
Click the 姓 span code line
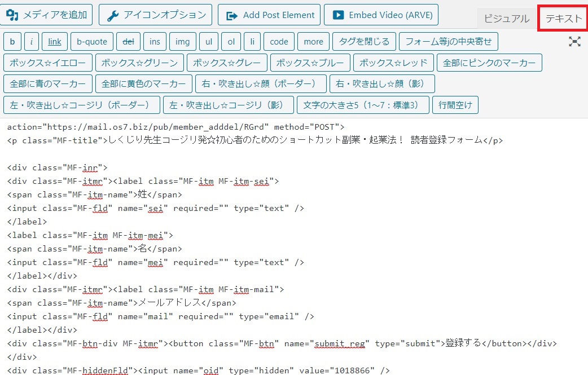click(x=94, y=195)
